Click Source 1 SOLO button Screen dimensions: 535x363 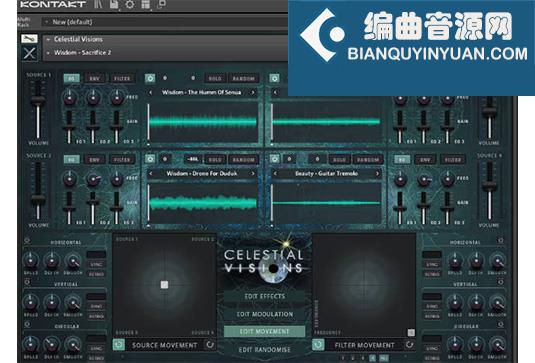click(x=215, y=79)
